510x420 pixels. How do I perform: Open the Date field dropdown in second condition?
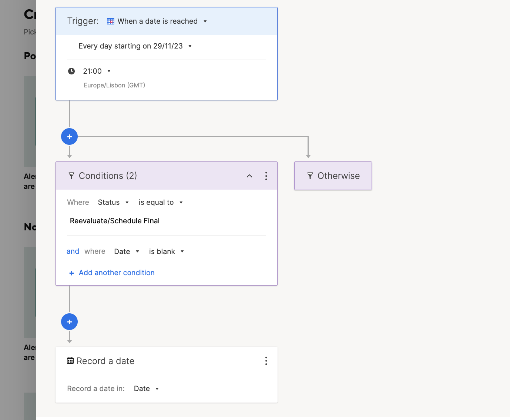pos(127,251)
